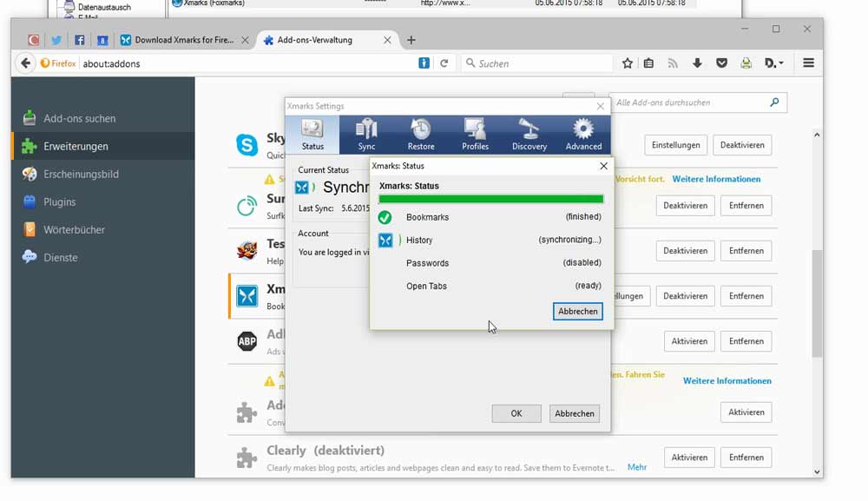This screenshot has height=501, width=868.
Task: Open the Sync tab in Xmarks Settings
Action: (366, 135)
